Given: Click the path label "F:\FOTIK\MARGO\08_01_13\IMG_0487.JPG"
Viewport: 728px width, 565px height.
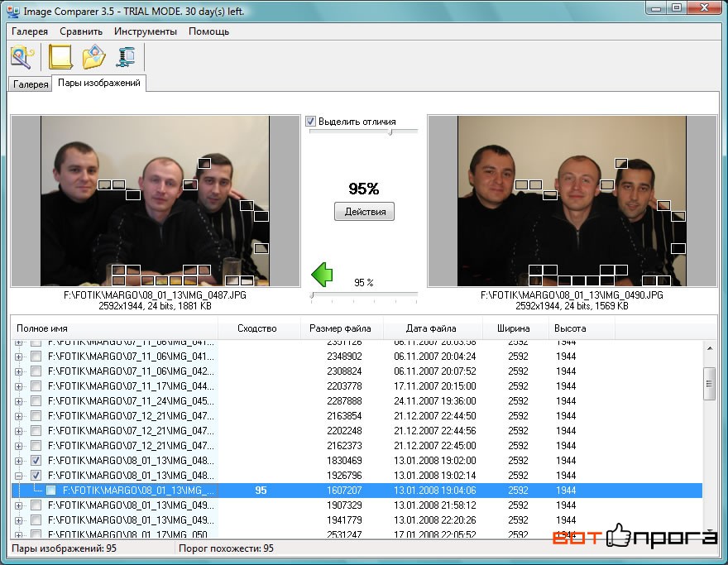Looking at the screenshot, I should pos(155,294).
